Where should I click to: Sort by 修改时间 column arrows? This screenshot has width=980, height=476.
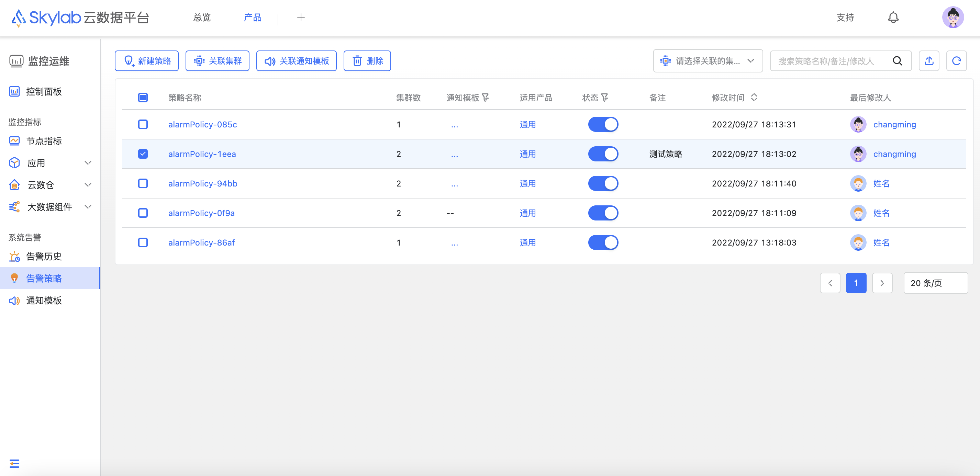tap(754, 98)
